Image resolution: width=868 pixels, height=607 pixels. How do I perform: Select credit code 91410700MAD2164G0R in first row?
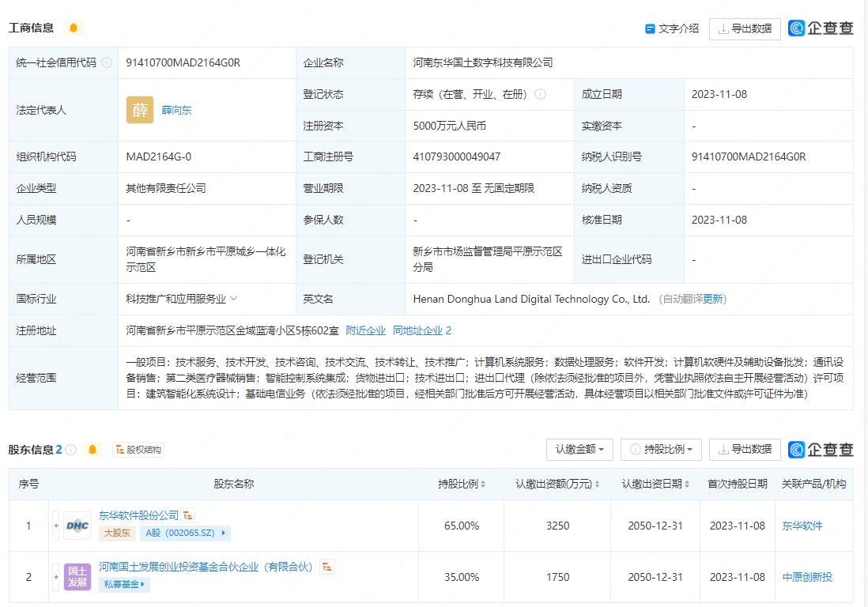[x=183, y=62]
